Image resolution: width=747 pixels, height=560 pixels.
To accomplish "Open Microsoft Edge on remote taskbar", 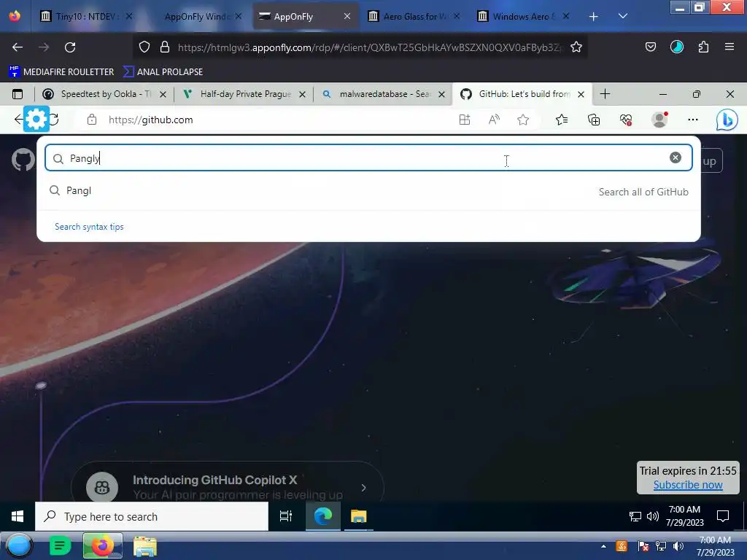I will click(x=323, y=516).
